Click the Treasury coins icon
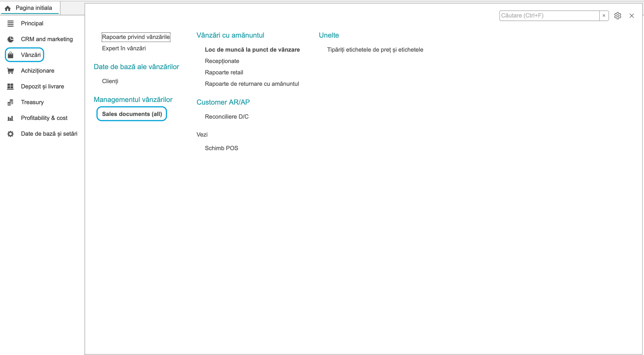 (10, 102)
